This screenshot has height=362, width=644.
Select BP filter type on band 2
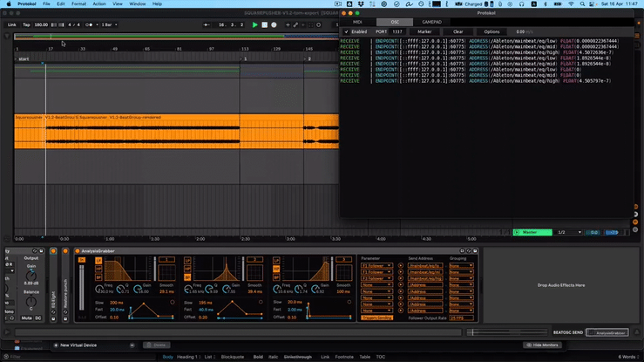coord(187,277)
